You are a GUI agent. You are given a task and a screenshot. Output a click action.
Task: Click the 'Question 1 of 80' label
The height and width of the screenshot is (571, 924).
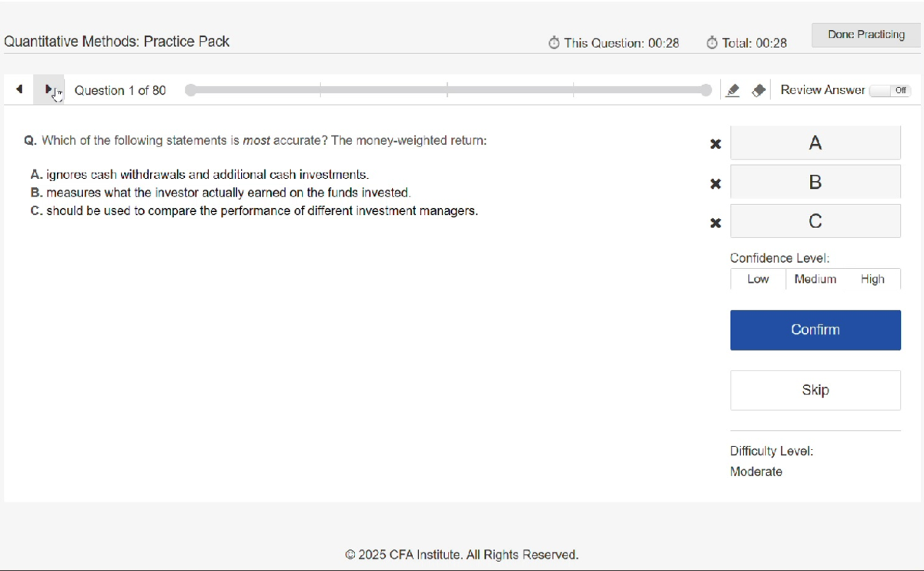coord(120,90)
